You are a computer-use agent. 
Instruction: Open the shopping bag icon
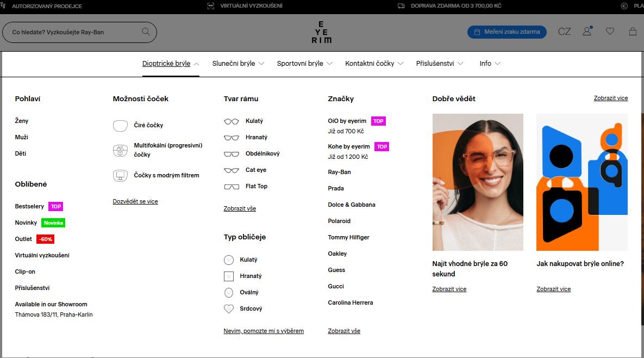pyautogui.click(x=633, y=31)
